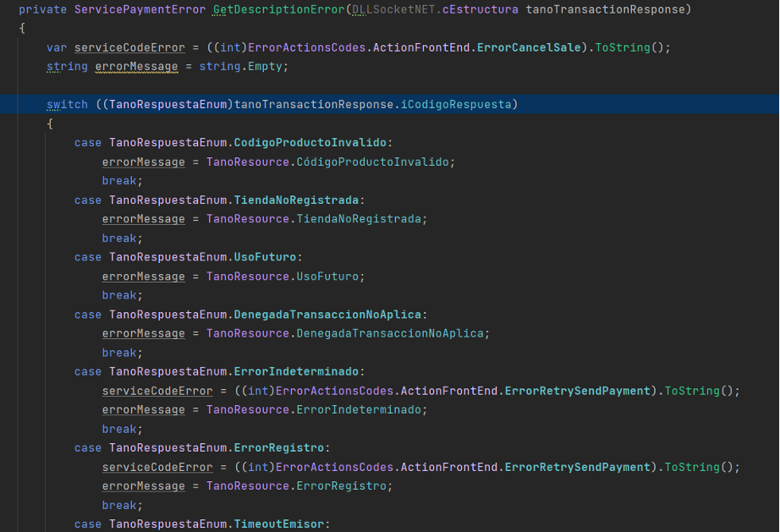The height and width of the screenshot is (532, 780).
Task: Click ErrorRegistro in its case label
Action: click(x=282, y=447)
